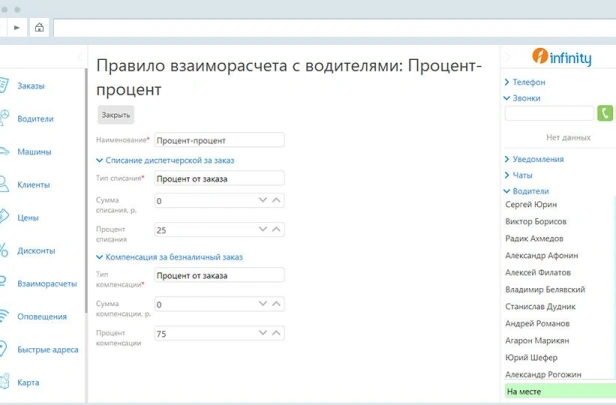The width and height of the screenshot is (616, 405).
Task: Open Быстрые адреса via the pin icon
Action: click(3, 349)
